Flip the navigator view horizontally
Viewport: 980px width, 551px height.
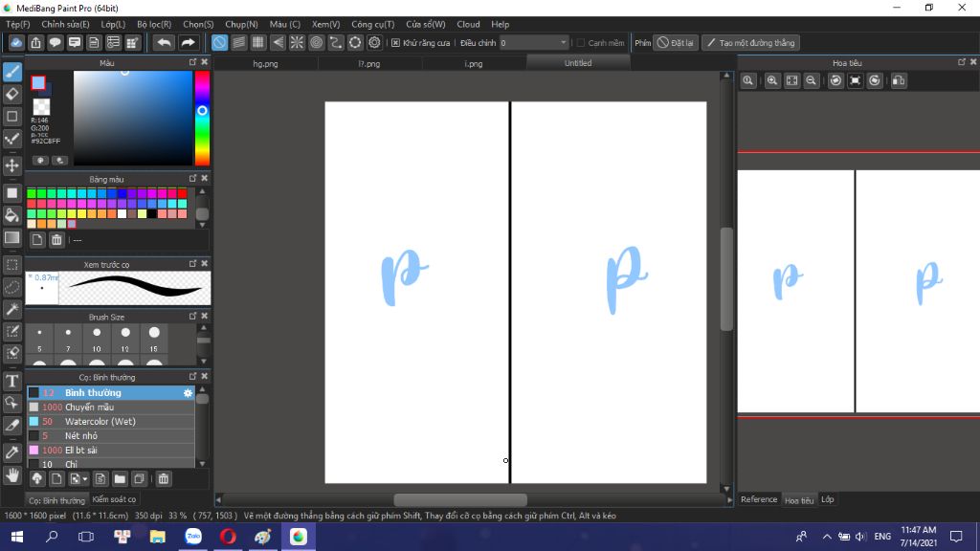tap(900, 80)
